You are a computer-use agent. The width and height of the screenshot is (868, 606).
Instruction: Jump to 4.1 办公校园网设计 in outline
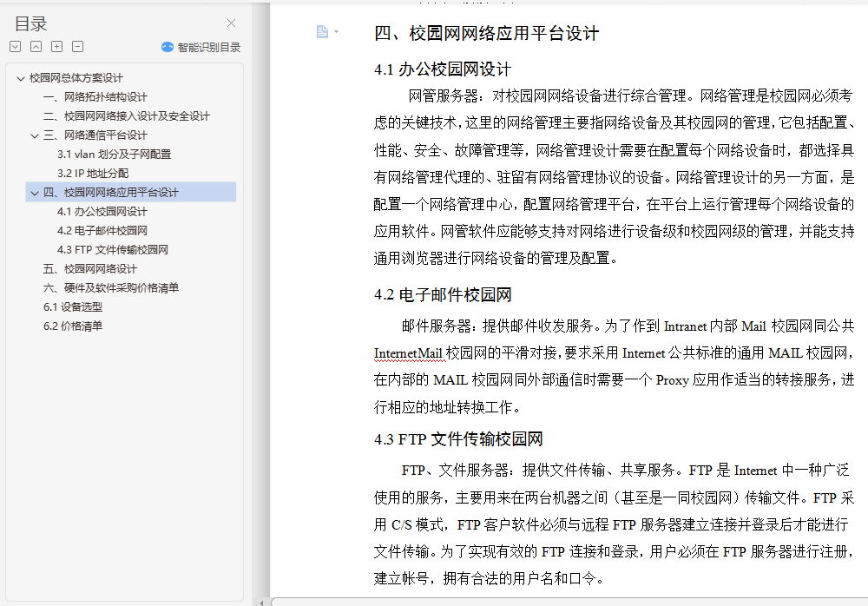[x=102, y=212]
